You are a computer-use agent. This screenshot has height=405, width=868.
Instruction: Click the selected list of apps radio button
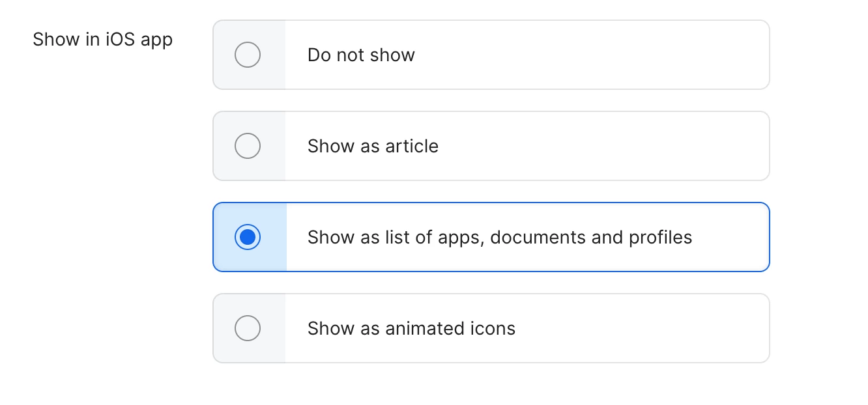(248, 237)
